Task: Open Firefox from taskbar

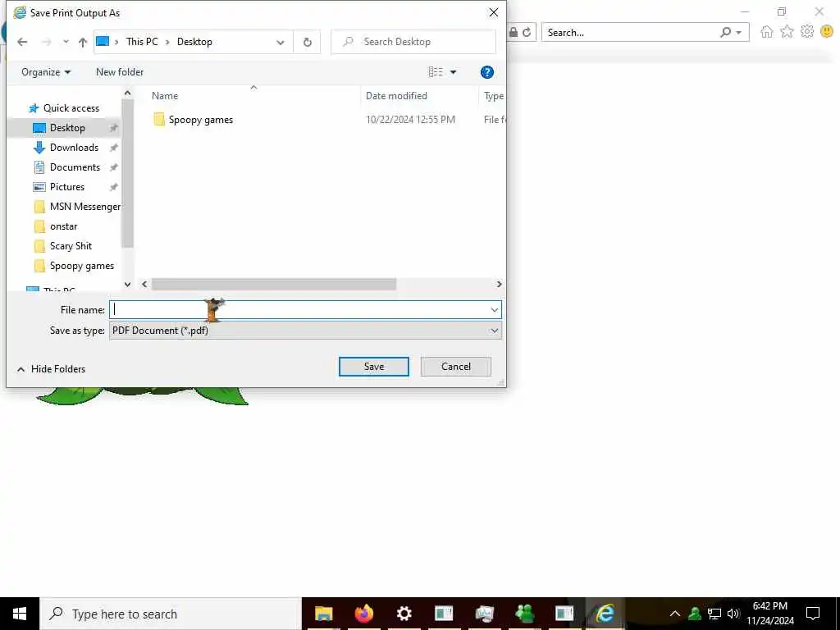Action: [363, 614]
